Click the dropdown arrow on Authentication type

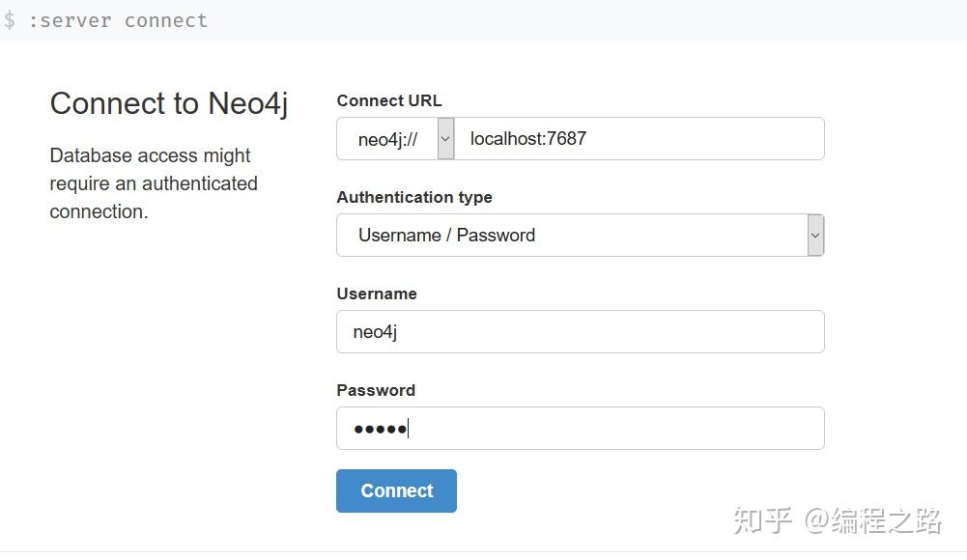(814, 235)
